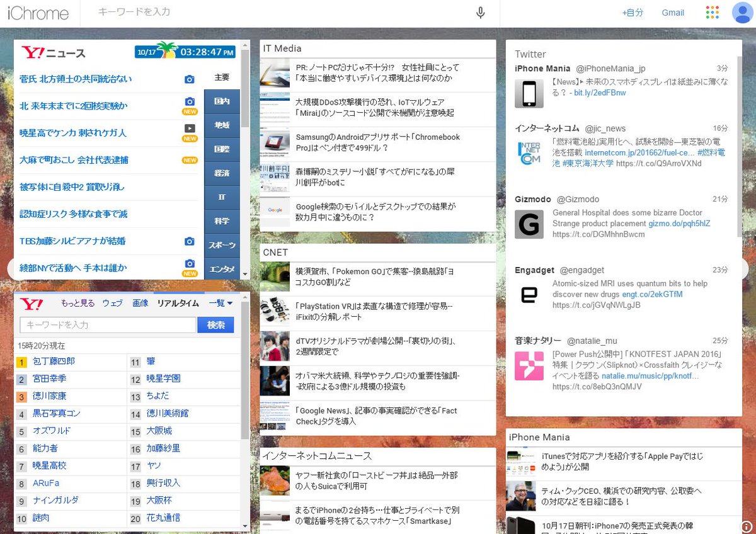Open thumbnail of ティム・クックCEO article
756x534 pixels.
click(x=520, y=496)
